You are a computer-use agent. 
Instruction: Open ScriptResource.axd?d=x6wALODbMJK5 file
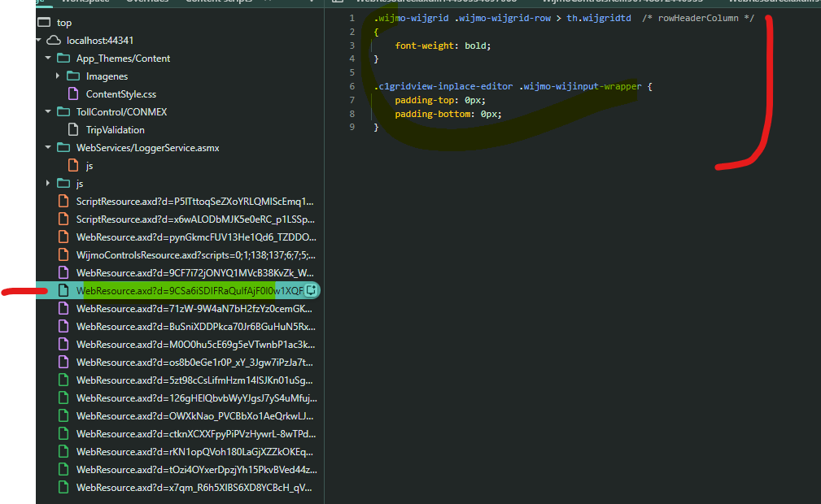pos(195,219)
